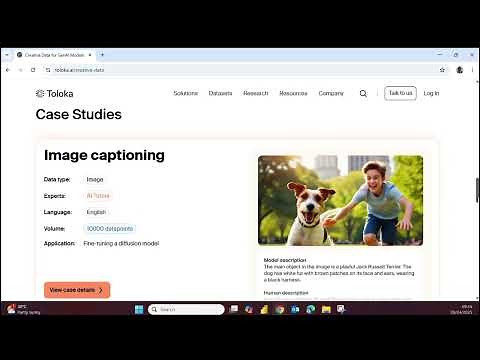Click the dog and boy case study image
The image size is (480, 360).
coord(340,200)
